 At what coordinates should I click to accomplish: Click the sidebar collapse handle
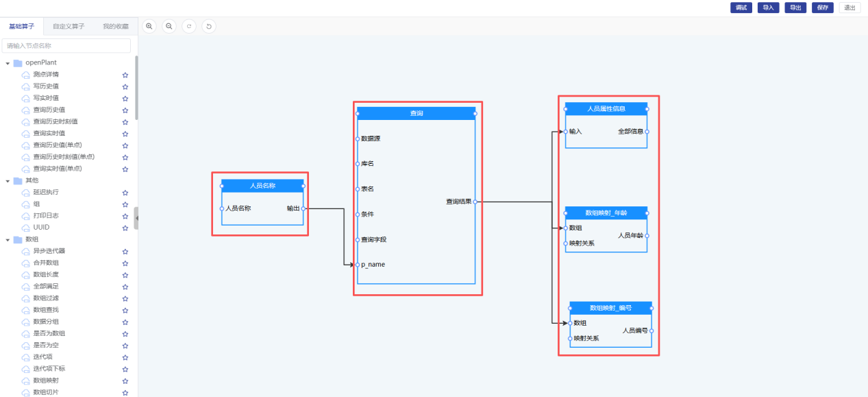136,218
